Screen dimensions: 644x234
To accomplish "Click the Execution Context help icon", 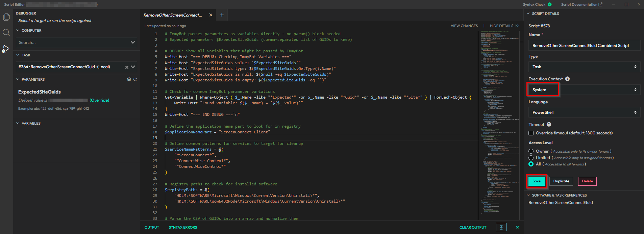I will pyautogui.click(x=567, y=79).
